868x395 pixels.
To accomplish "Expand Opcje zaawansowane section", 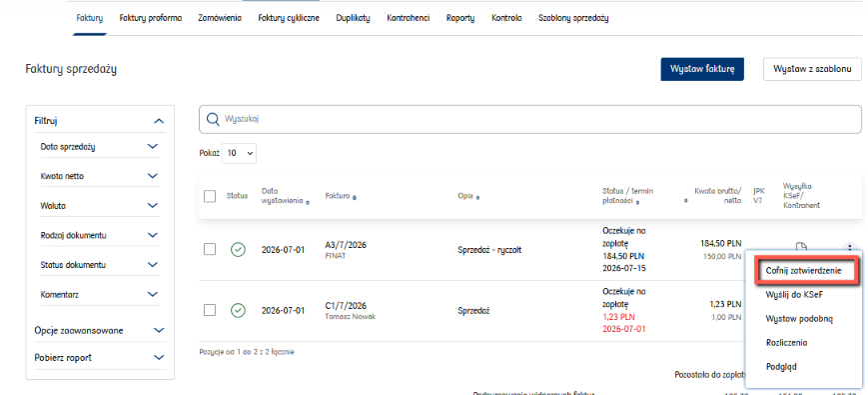I will [x=159, y=330].
